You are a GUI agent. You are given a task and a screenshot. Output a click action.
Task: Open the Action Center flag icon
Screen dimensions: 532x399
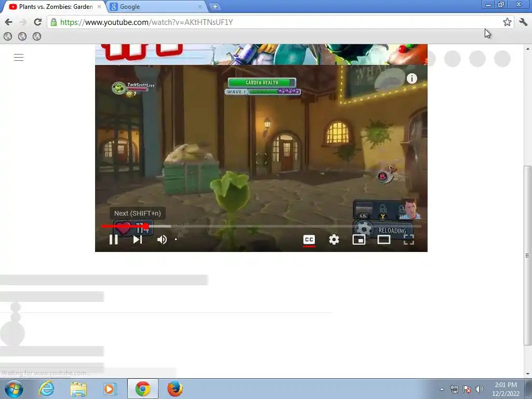(x=467, y=389)
